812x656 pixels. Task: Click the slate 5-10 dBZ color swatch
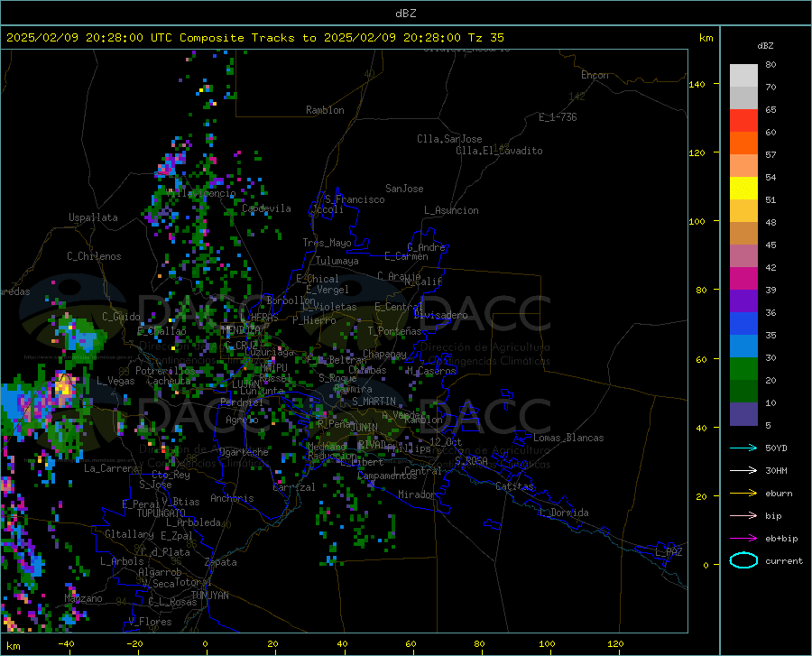click(x=743, y=414)
